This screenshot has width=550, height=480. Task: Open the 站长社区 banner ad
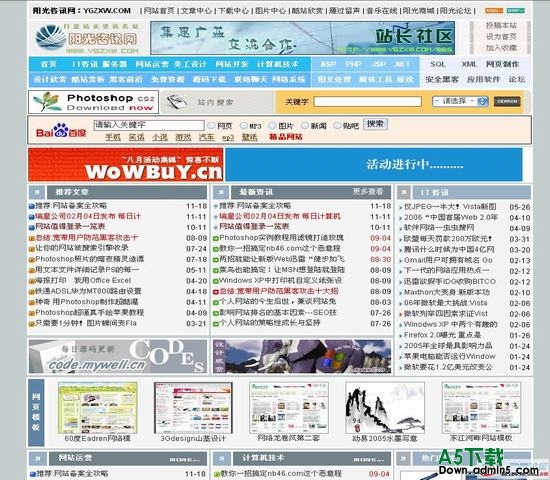point(302,38)
